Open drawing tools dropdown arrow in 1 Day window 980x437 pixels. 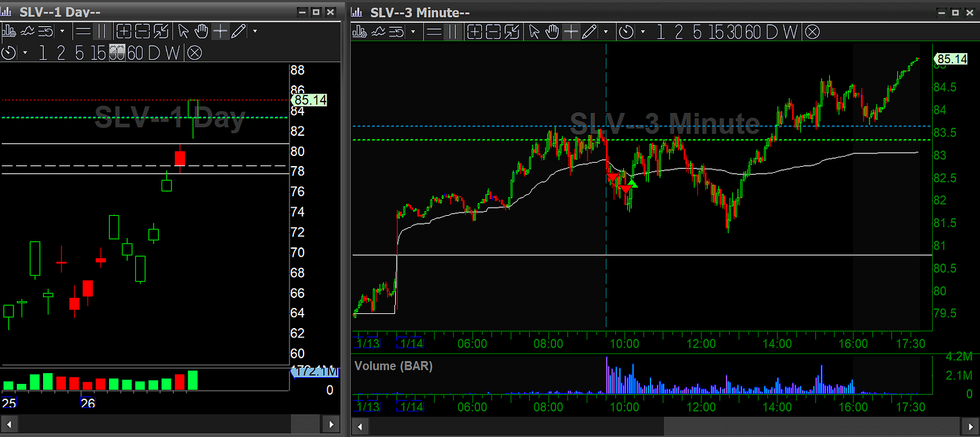click(x=254, y=31)
